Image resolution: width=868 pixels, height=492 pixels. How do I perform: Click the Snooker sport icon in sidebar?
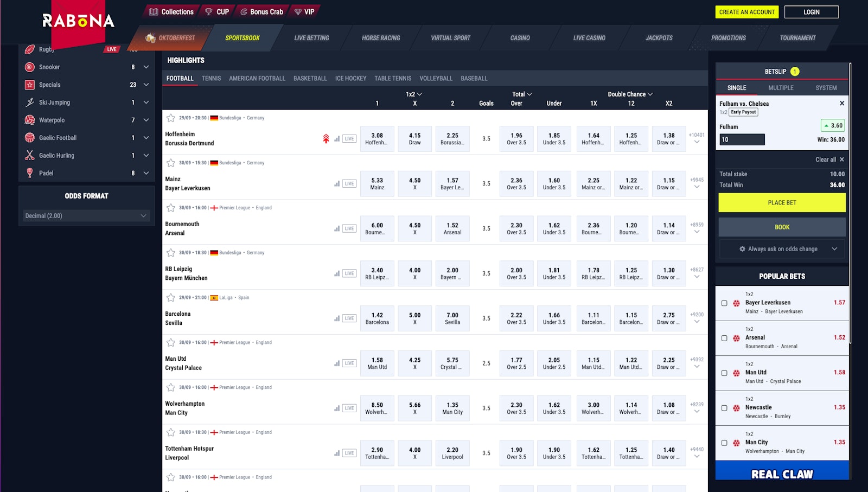click(30, 67)
